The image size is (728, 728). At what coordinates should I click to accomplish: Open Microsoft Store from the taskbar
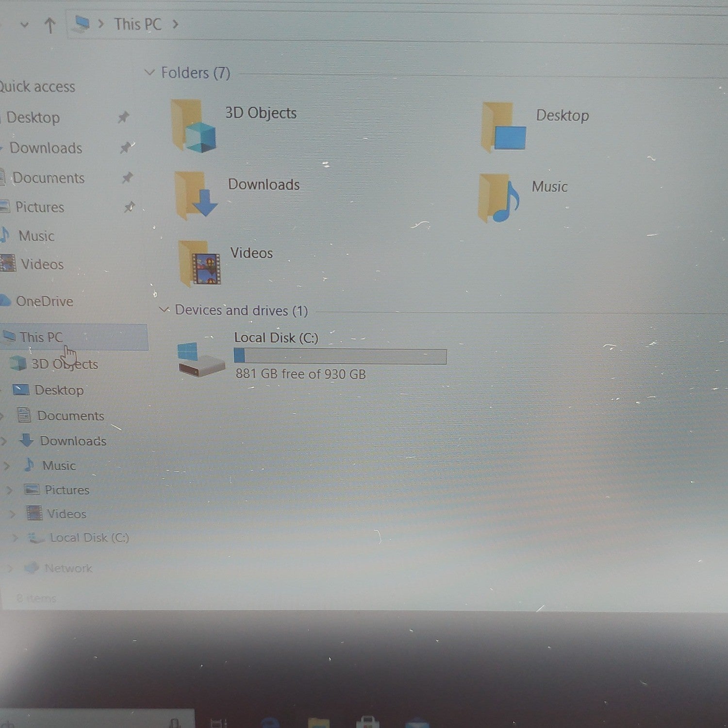[x=367, y=722]
